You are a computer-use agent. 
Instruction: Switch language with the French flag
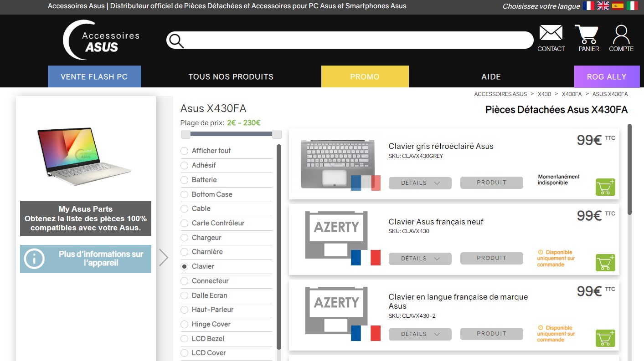pyautogui.click(x=588, y=6)
